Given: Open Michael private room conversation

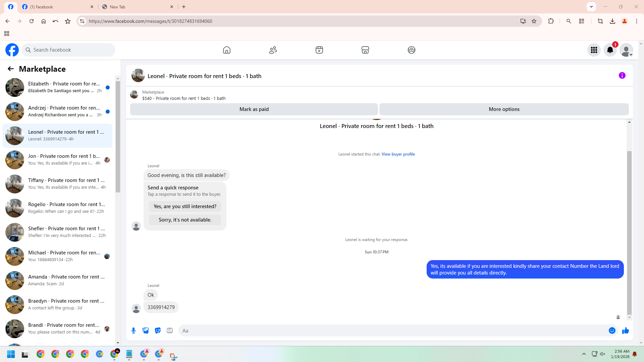Looking at the screenshot, I should pyautogui.click(x=58, y=256).
